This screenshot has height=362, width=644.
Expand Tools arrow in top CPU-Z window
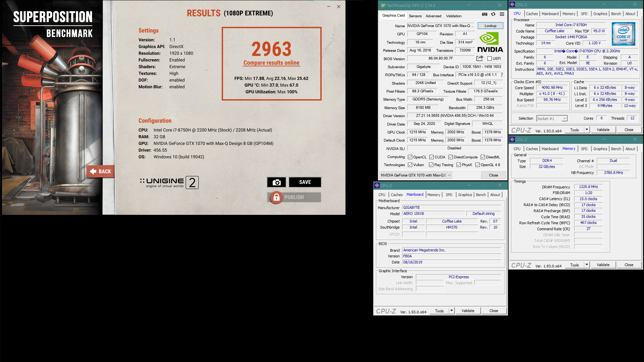[x=586, y=130]
